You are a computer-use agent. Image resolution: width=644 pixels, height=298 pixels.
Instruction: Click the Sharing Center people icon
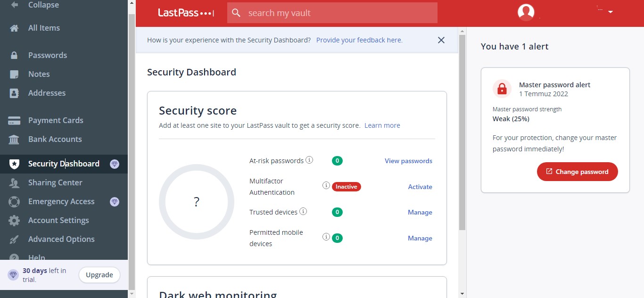click(x=14, y=182)
